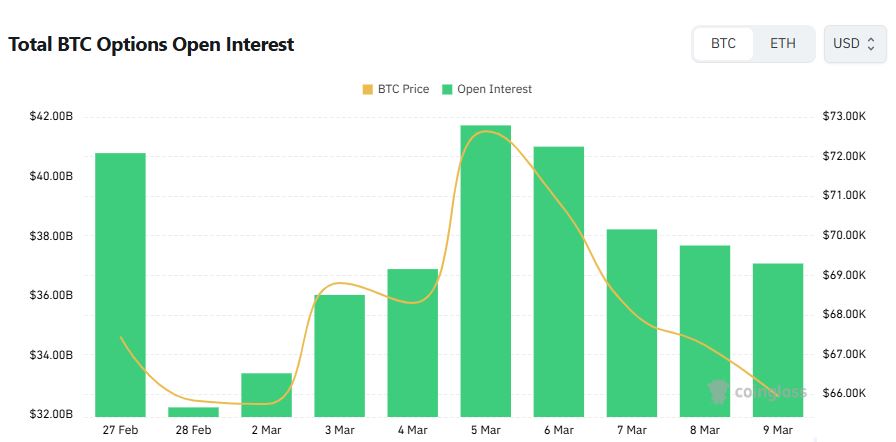The image size is (896, 442).
Task: Open the USD currency dropdown
Action: (854, 44)
